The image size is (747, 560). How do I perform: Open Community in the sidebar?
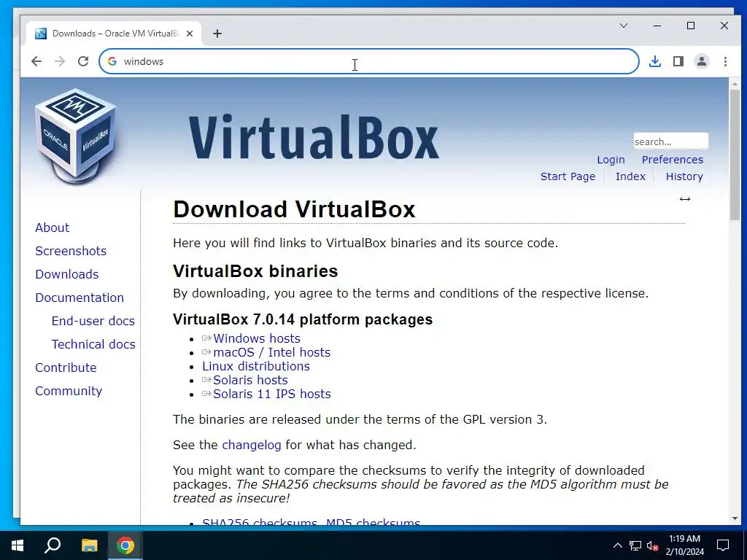click(x=69, y=391)
